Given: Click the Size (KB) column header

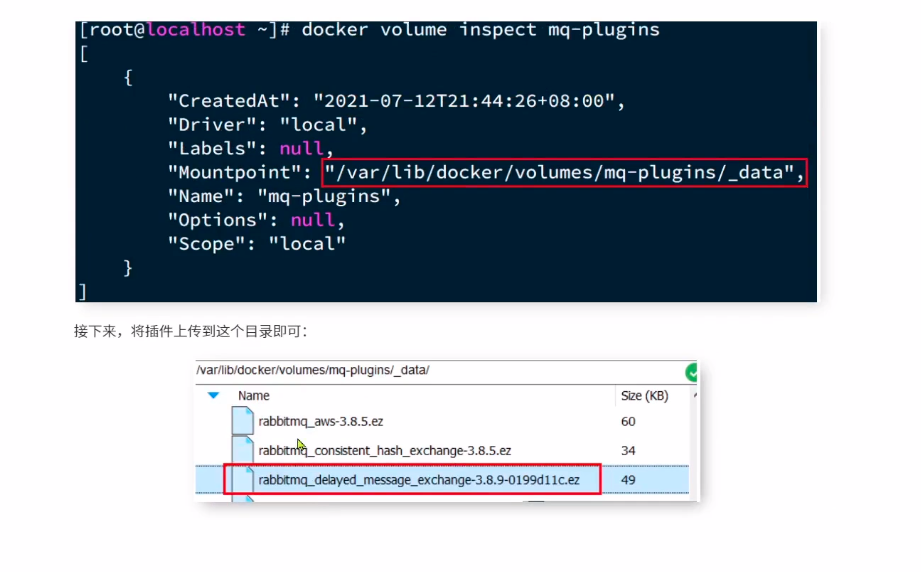Looking at the screenshot, I should coord(644,396).
